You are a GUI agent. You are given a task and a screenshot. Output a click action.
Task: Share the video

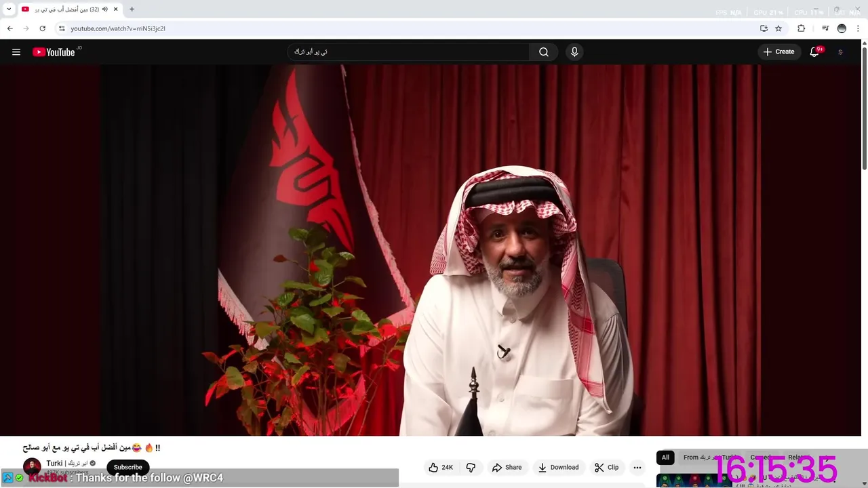click(x=507, y=468)
